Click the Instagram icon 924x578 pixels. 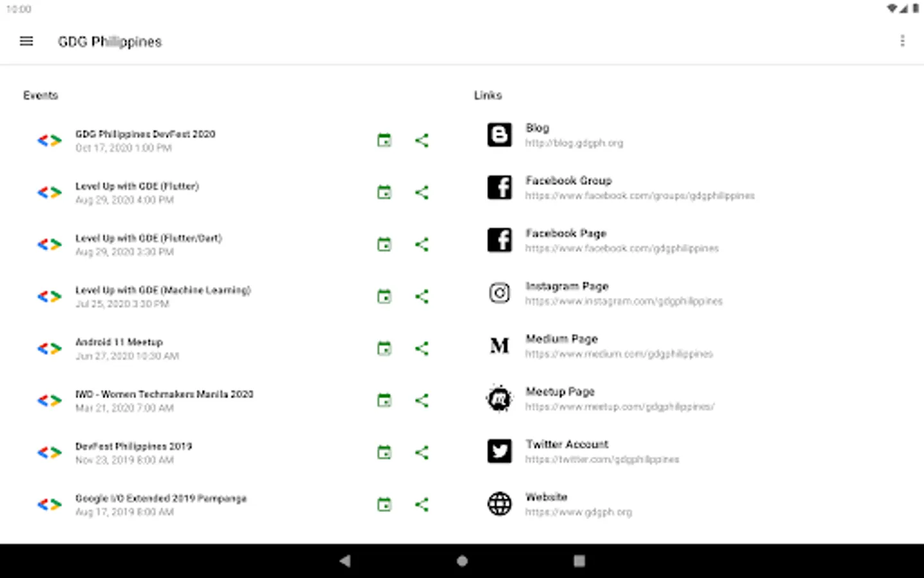coord(499,293)
